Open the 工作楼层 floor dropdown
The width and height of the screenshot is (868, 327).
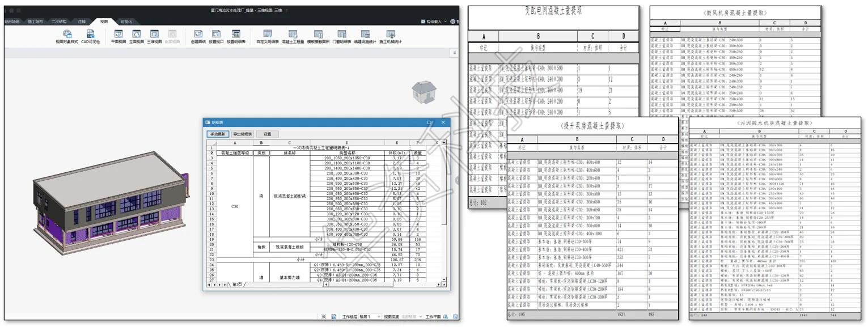click(370, 317)
